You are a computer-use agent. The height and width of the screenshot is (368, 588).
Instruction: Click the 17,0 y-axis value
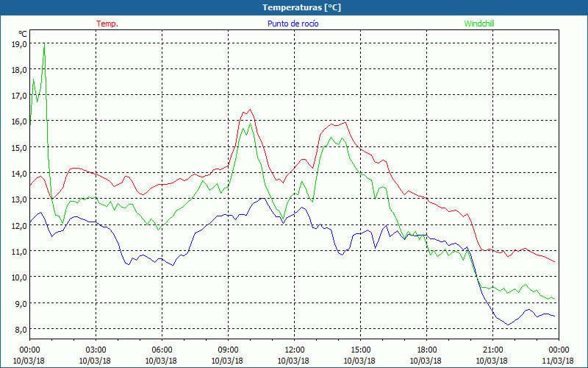19,96
